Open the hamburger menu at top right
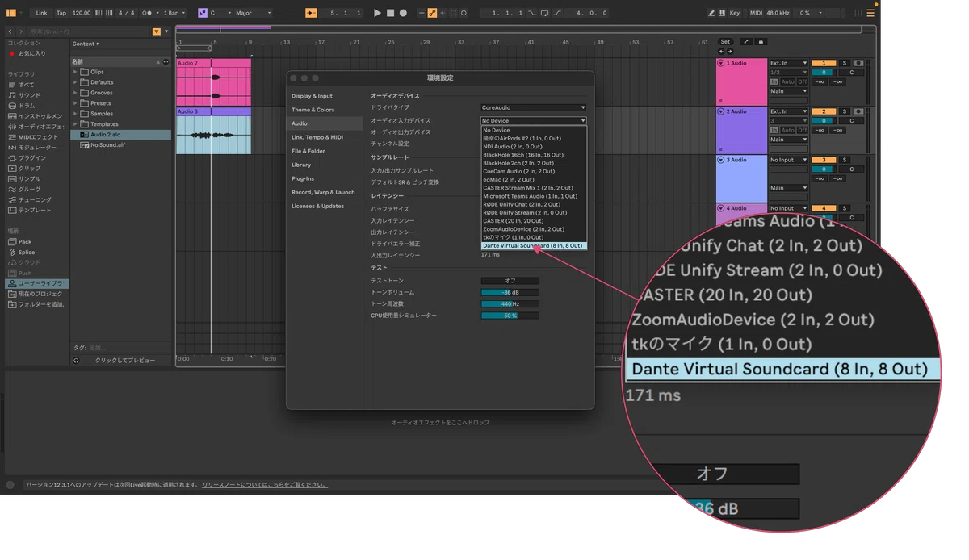 pyautogui.click(x=870, y=13)
